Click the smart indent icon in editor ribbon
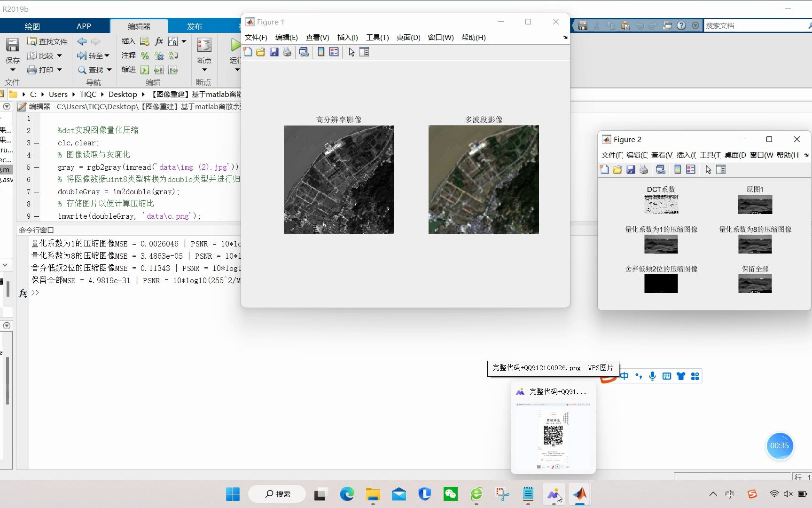The image size is (812, 508). (x=145, y=70)
